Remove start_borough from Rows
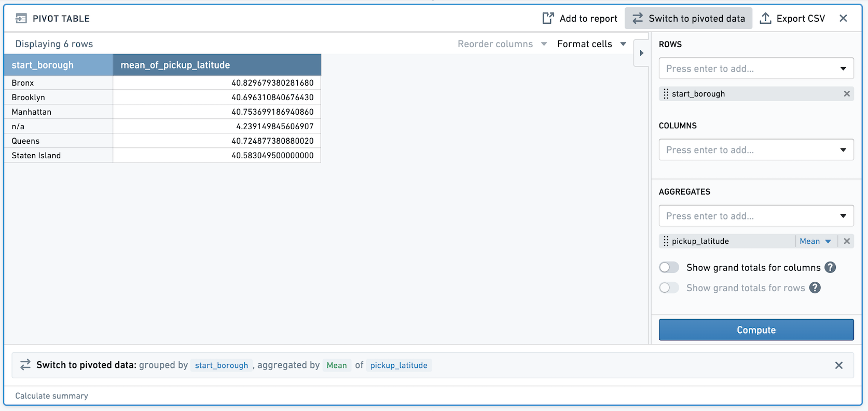868x411 pixels. (x=847, y=94)
